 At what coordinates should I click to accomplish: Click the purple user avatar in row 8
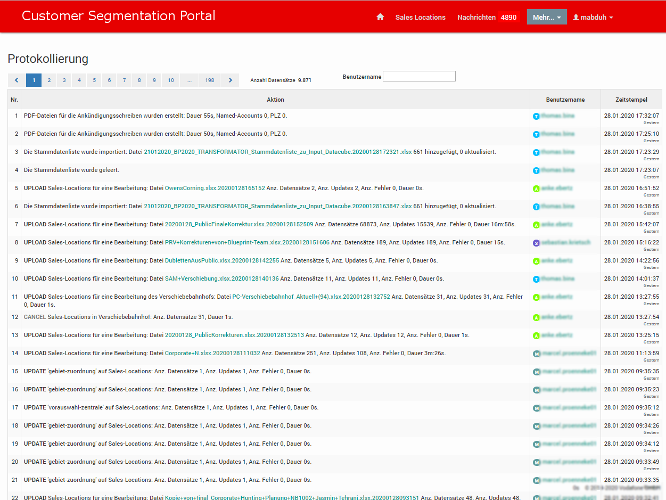pyautogui.click(x=536, y=243)
